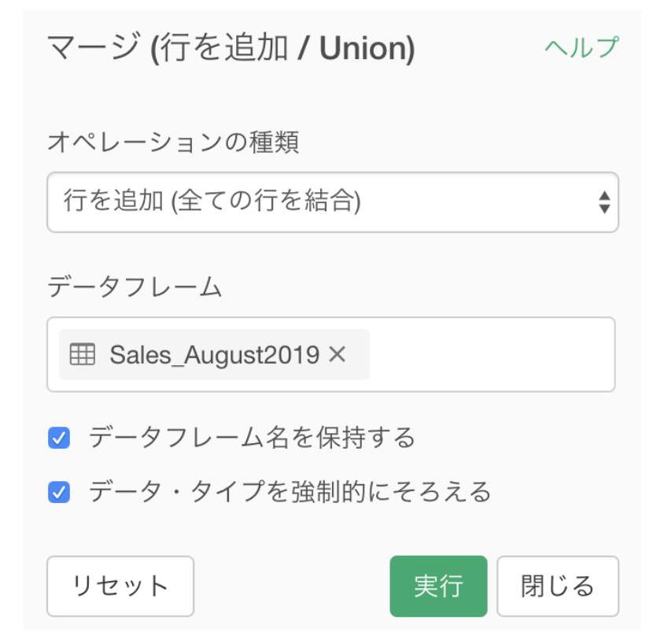Viewport: 664px width, 644px height.
Task: Click the down arrow on operation type selector
Action: [604, 209]
